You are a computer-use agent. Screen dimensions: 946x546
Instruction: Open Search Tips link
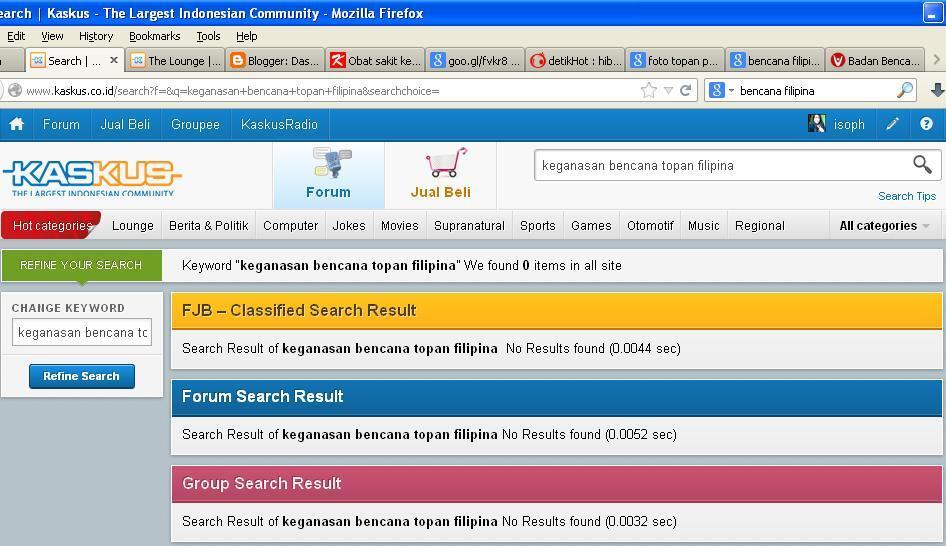click(x=907, y=196)
